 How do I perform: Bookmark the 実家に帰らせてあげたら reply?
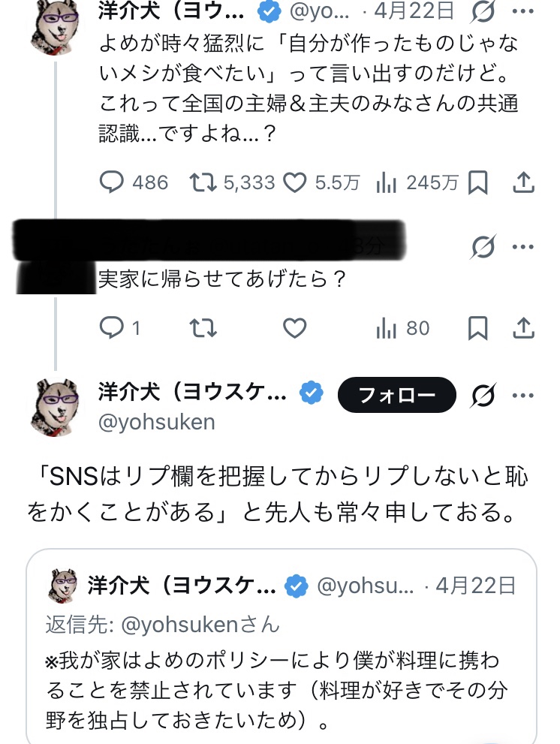[478, 328]
